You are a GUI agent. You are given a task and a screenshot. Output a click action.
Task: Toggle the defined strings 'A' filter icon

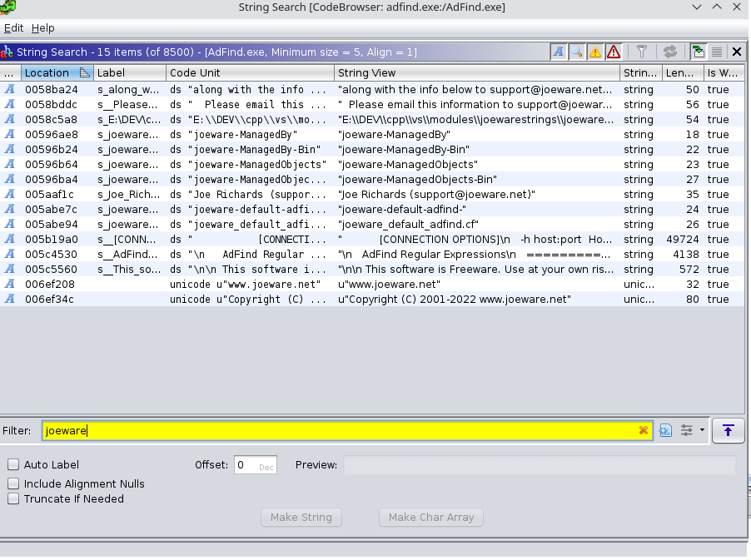tap(558, 52)
